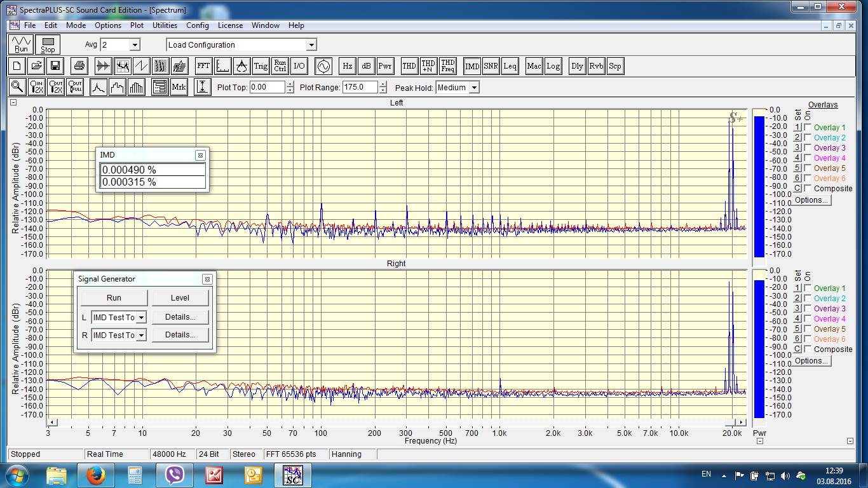Open the Utilities menu
This screenshot has width=868, height=488.
coord(165,25)
